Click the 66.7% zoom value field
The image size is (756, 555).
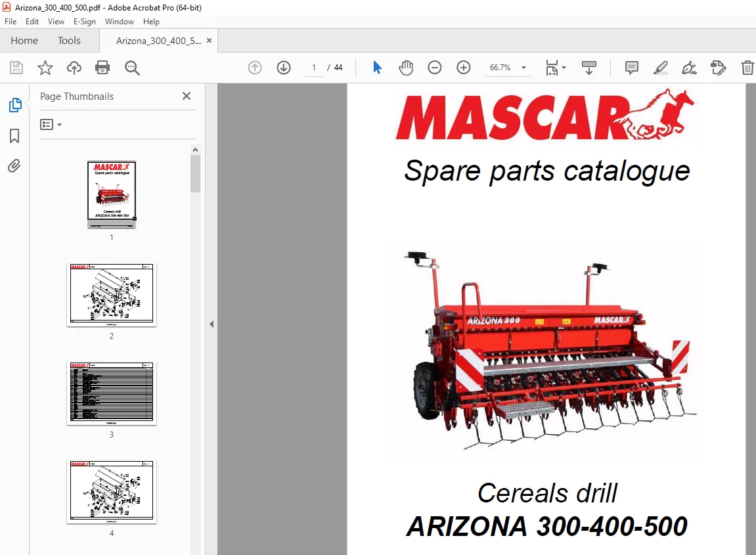pos(500,68)
